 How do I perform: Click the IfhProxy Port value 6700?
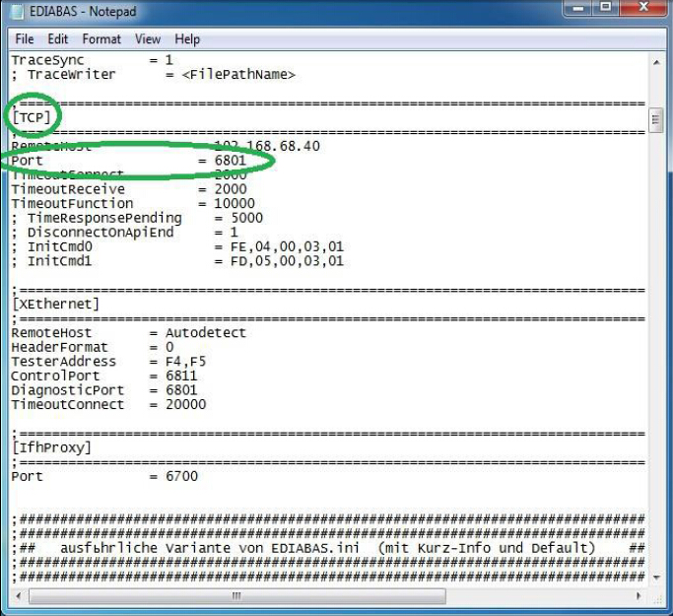pos(181,476)
